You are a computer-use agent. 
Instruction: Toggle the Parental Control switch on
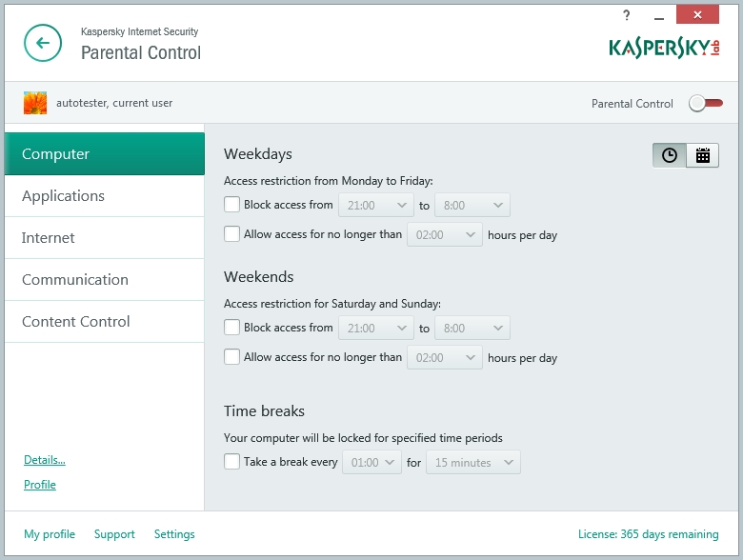tap(706, 103)
